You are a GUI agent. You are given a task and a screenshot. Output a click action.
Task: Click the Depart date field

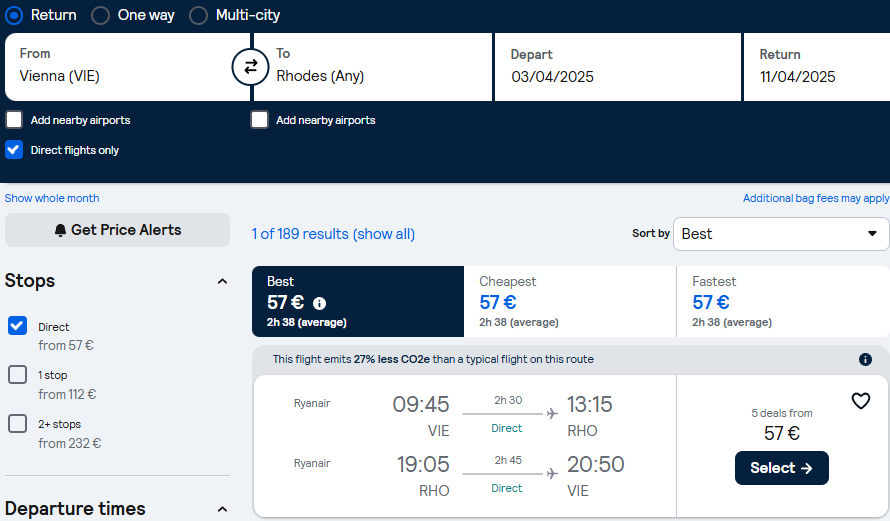coord(618,67)
